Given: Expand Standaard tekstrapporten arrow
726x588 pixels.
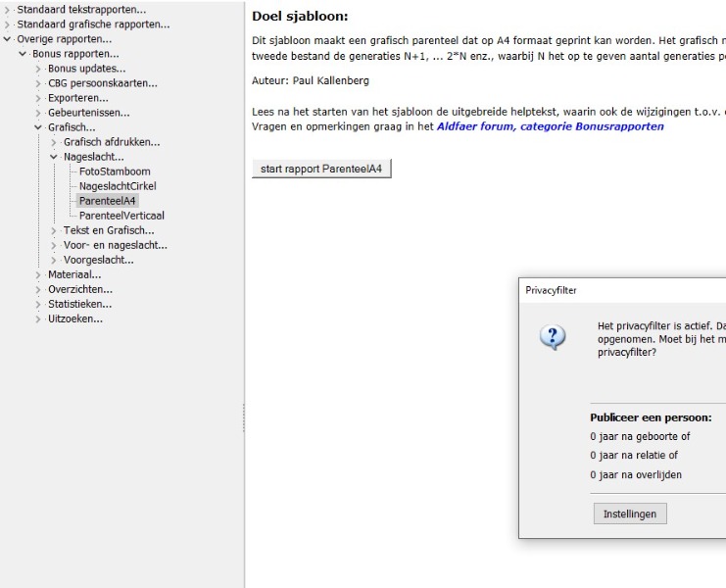Looking at the screenshot, I should [8, 10].
